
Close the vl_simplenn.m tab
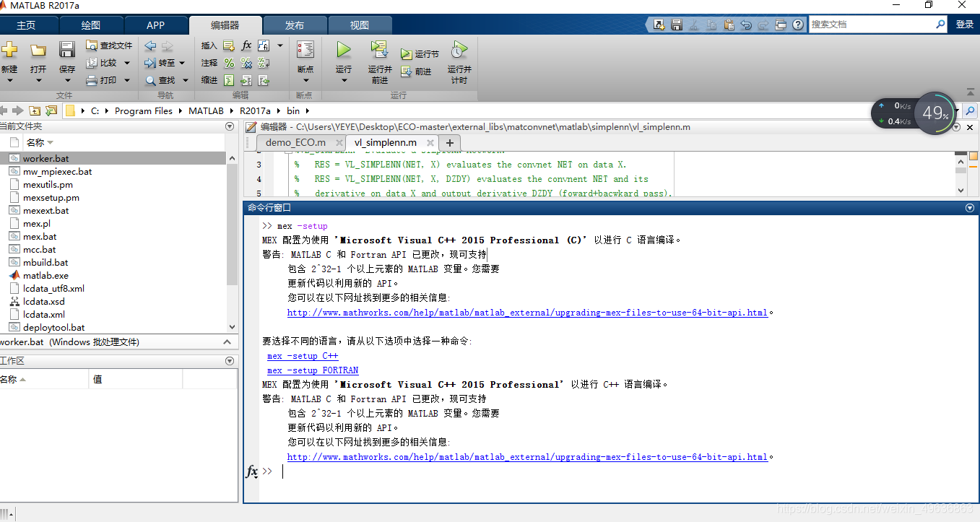click(x=430, y=143)
